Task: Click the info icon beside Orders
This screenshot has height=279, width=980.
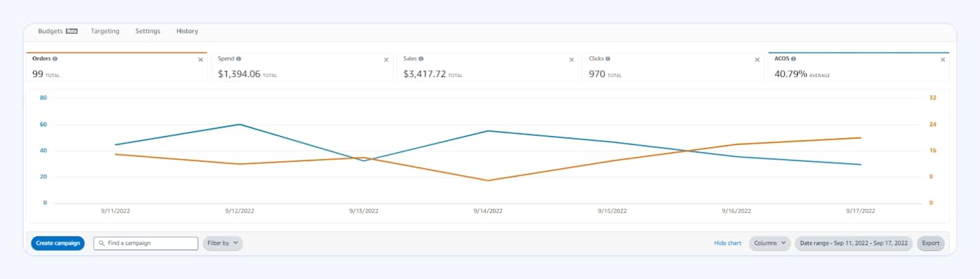Action: coord(55,59)
